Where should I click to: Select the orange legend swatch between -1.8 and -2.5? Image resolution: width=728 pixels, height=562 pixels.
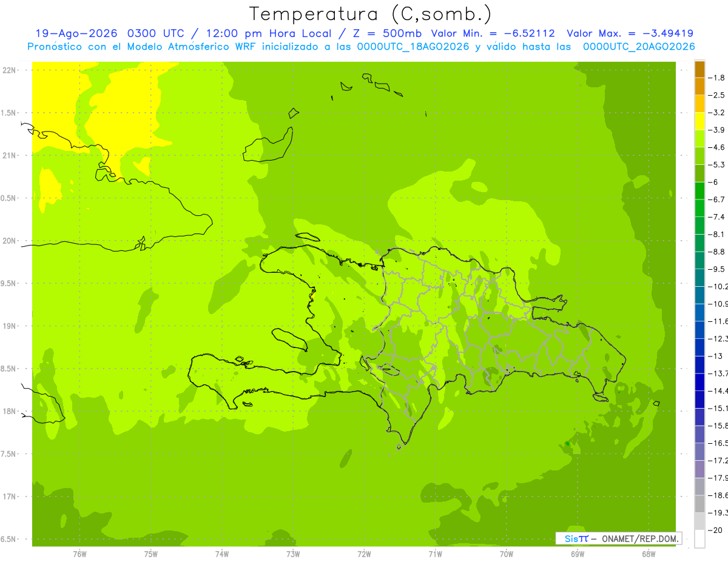pyautogui.click(x=699, y=87)
